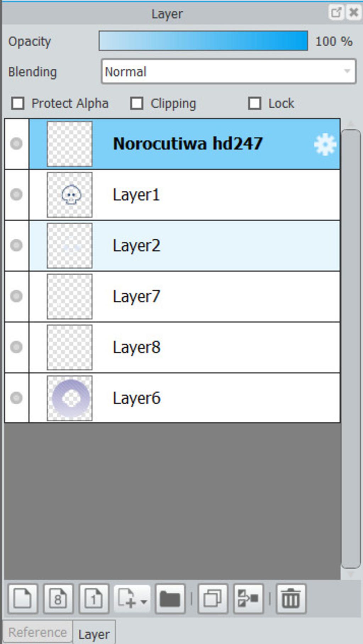
Task: Click the layer Opacity slider
Action: [x=203, y=41]
